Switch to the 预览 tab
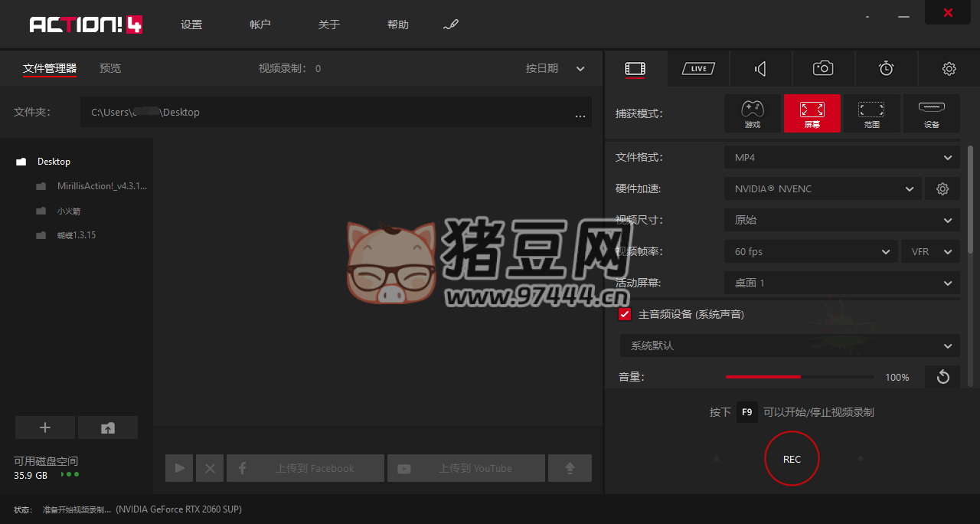Screen dimensions: 980x524 110,68
